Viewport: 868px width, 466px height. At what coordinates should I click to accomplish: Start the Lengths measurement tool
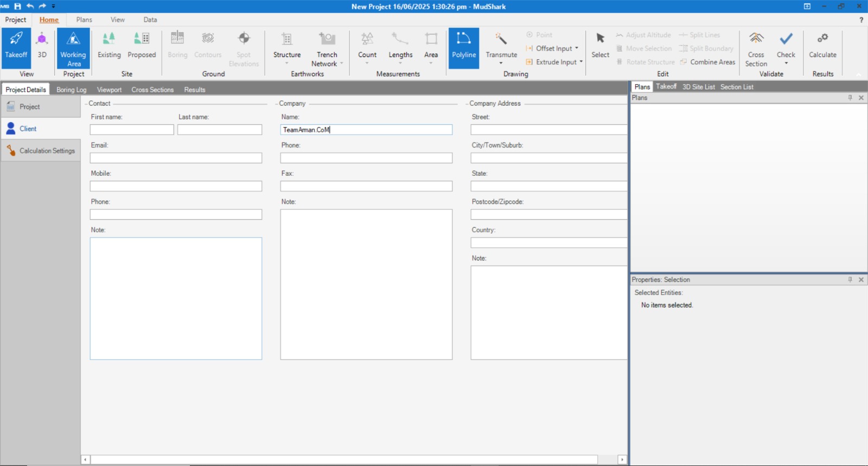tap(400, 48)
